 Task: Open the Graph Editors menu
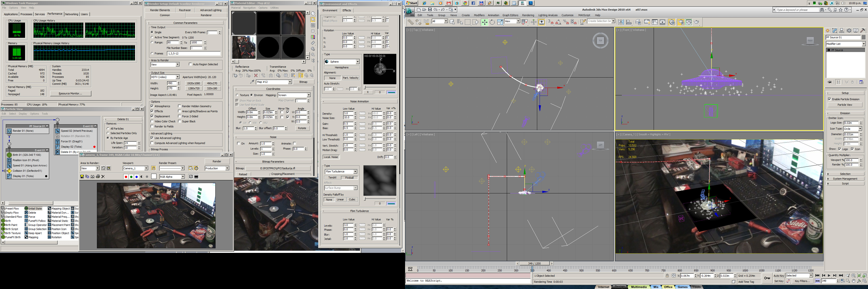pos(510,15)
